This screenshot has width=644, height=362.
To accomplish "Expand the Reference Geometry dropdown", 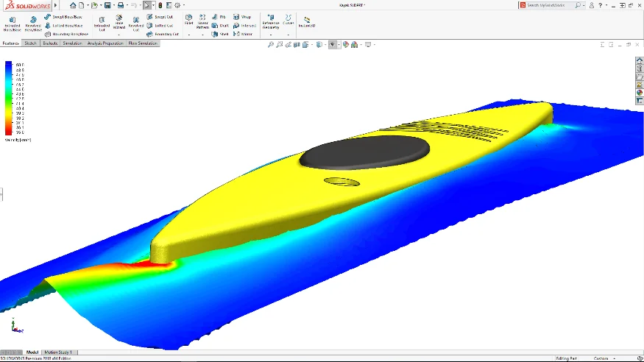I will tap(271, 34).
